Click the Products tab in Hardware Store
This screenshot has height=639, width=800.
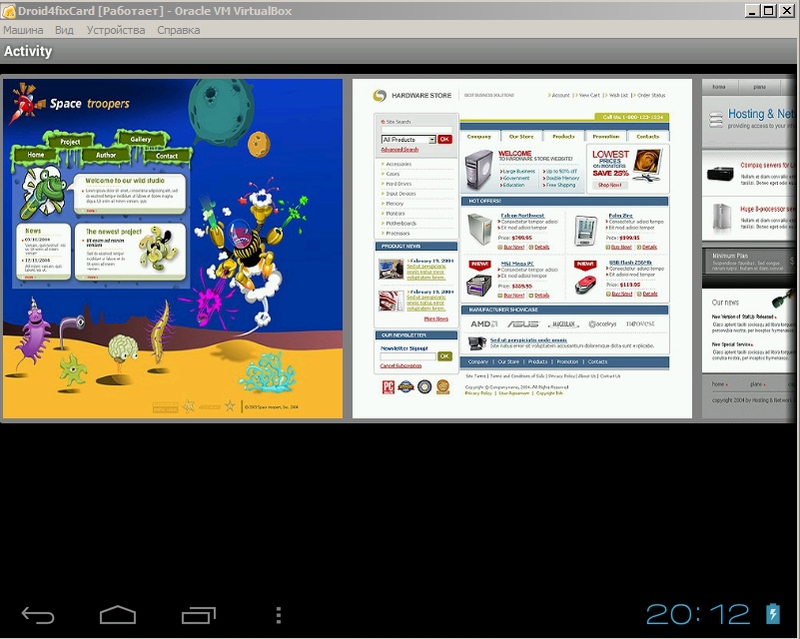pos(563,136)
